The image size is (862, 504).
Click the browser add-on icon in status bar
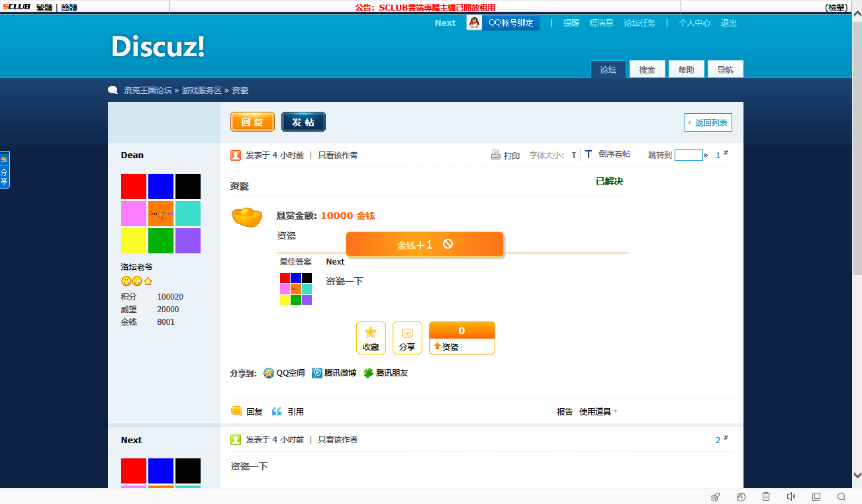click(x=741, y=497)
